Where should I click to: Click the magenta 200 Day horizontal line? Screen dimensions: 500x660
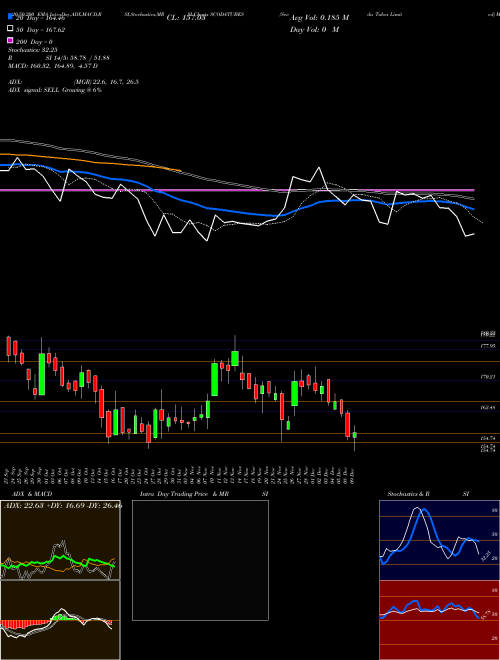[237, 190]
